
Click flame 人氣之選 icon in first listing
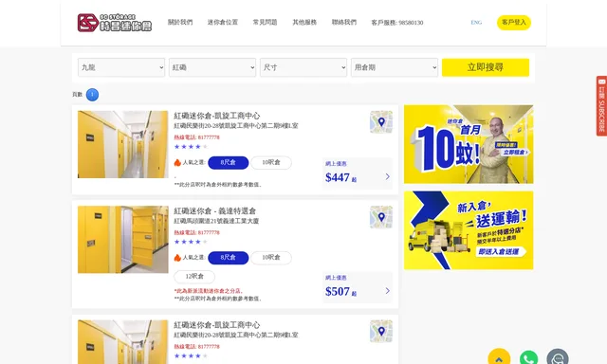tap(177, 162)
